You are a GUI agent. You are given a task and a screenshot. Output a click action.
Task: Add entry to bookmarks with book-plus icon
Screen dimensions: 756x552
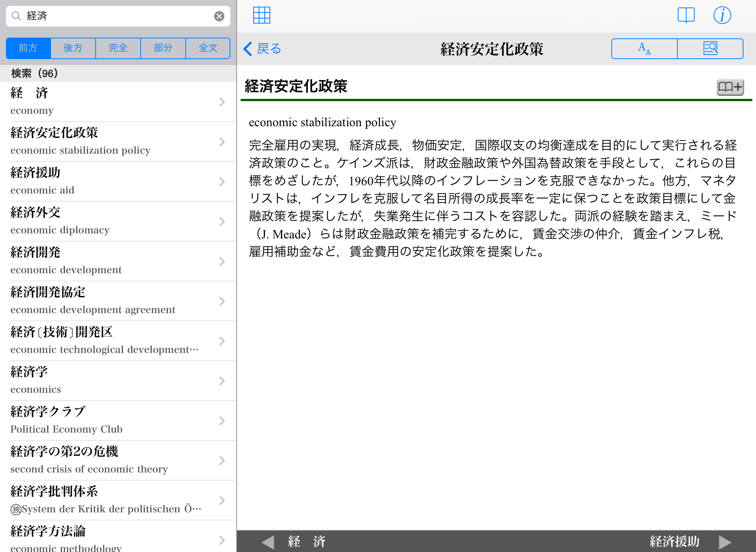(730, 87)
